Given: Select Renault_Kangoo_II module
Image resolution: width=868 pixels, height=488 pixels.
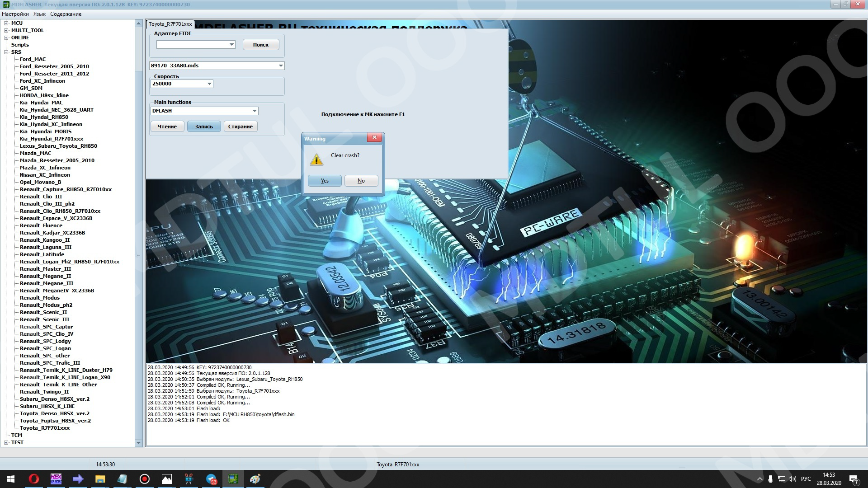Looking at the screenshot, I should pos(45,240).
